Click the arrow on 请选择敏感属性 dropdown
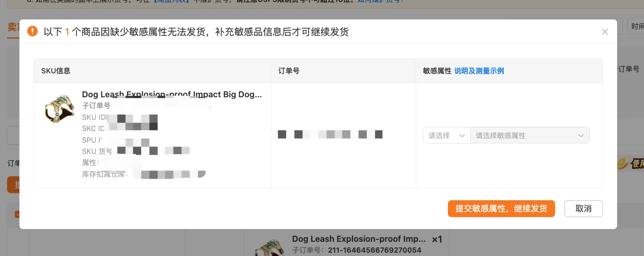The height and width of the screenshot is (256, 644). (581, 135)
